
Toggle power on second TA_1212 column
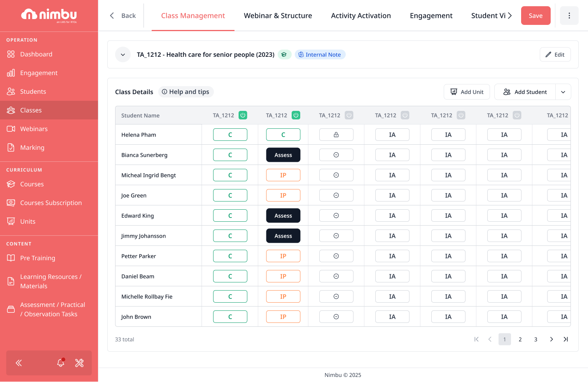(296, 115)
